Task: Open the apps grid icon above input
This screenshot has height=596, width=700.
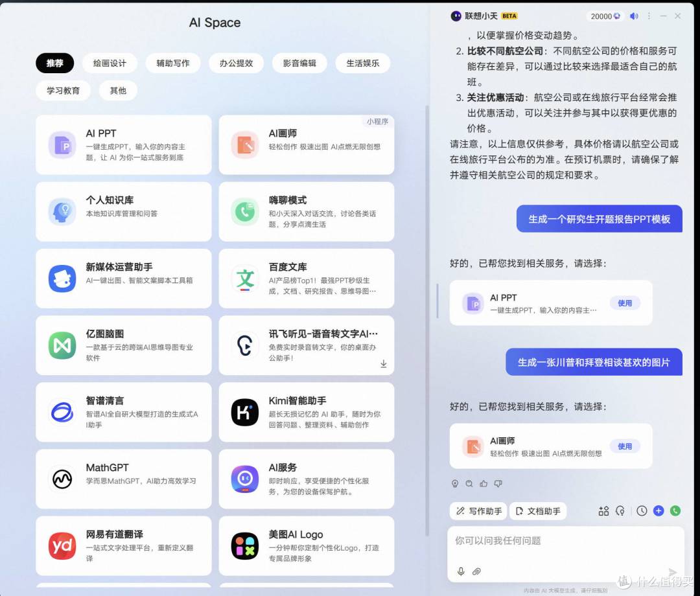Action: coord(603,510)
